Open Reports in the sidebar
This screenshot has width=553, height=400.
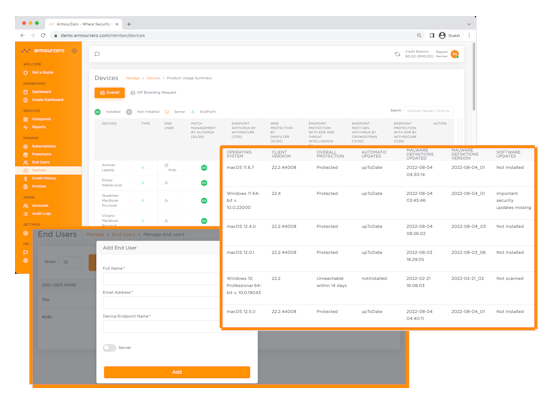click(39, 127)
